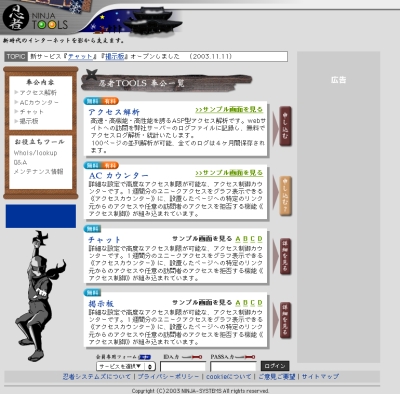Click 申し込む button for アクセス解析
Viewport: 400px width, 394px height.
[285, 126]
